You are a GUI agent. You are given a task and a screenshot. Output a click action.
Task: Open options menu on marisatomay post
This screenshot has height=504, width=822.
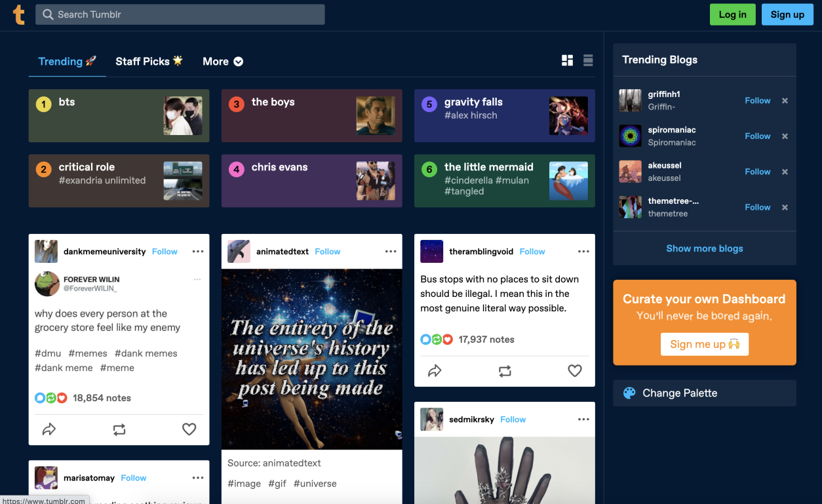pyautogui.click(x=198, y=478)
